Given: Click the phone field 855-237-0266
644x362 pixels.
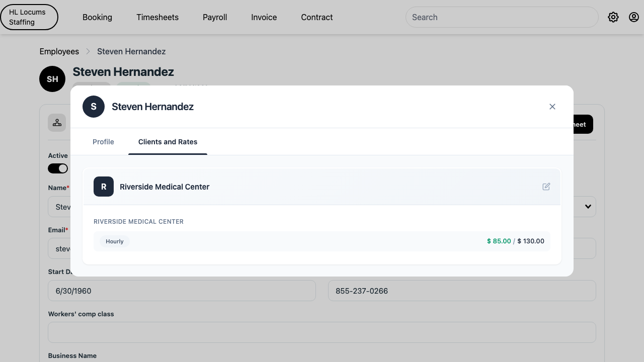Looking at the screenshot, I should (462, 291).
